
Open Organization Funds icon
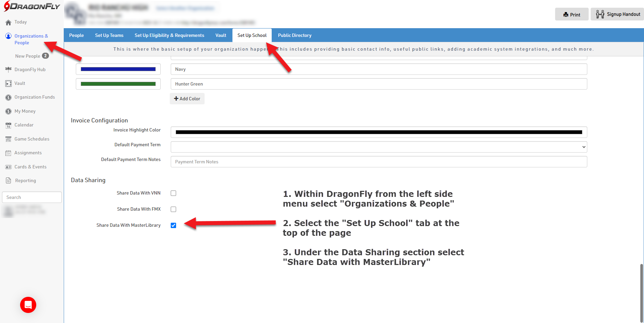tap(8, 97)
